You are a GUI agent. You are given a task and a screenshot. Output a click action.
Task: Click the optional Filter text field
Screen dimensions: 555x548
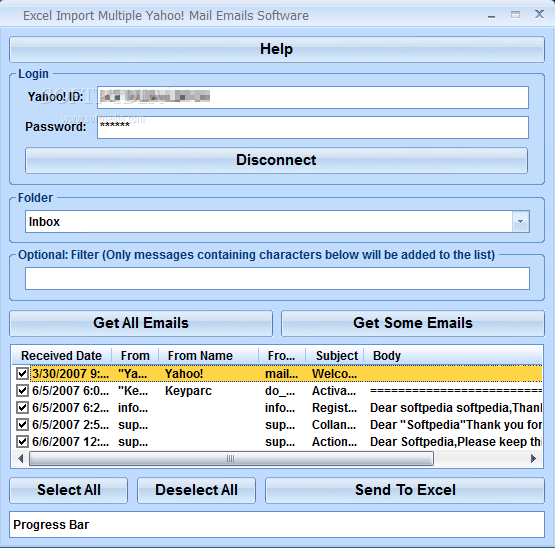(x=278, y=279)
